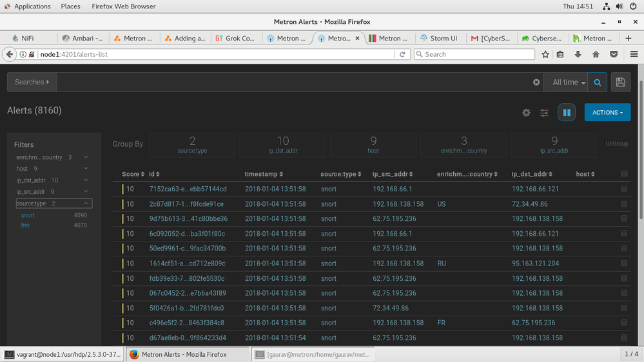This screenshot has width=644, height=362.
Task: Click the Firefox home icon
Action: coord(596,55)
